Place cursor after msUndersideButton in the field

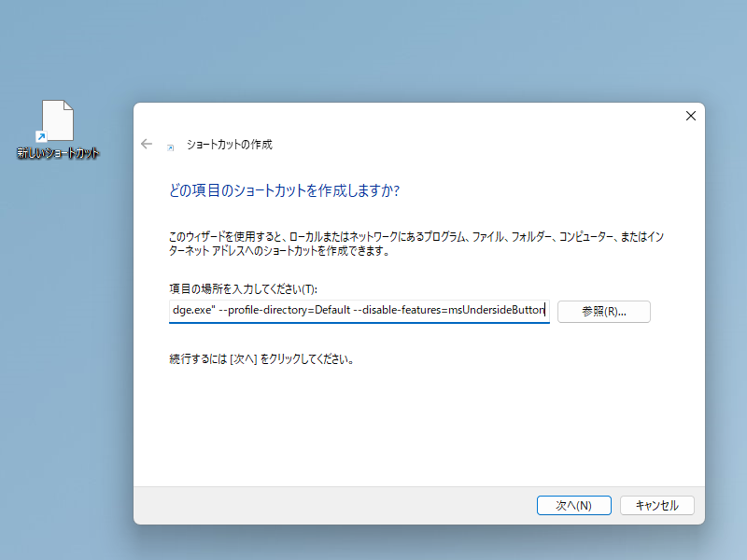pyautogui.click(x=544, y=312)
